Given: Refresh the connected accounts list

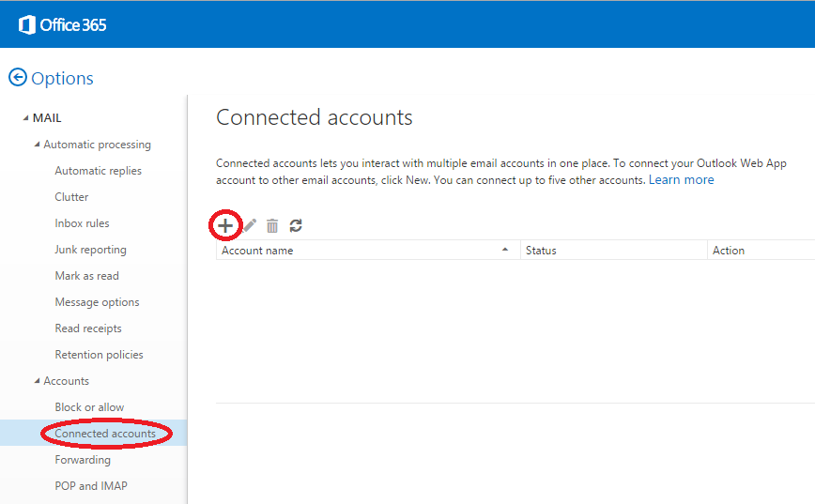Looking at the screenshot, I should (x=296, y=225).
